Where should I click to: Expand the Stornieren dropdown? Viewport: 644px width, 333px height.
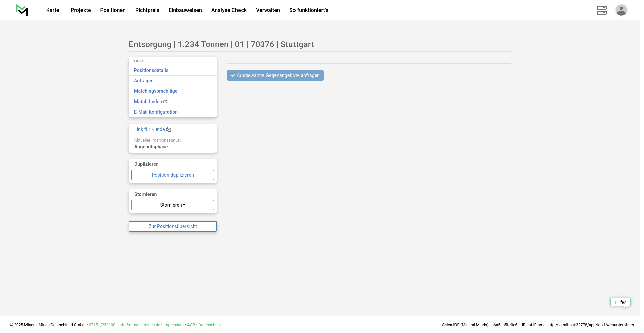173,205
